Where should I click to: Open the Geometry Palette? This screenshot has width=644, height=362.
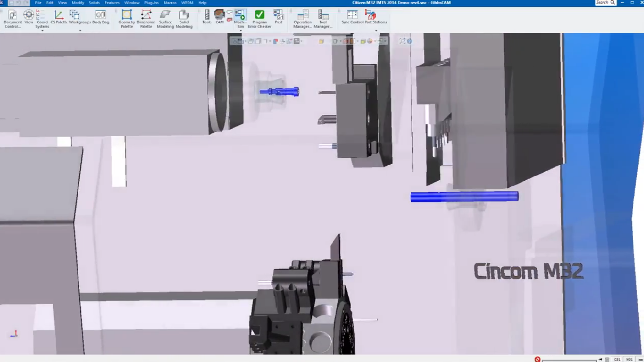(127, 19)
